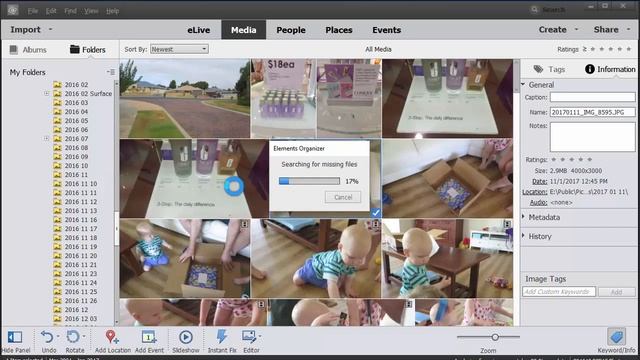Viewport: 640px width, 360px height.
Task: Open the Share dropdown
Action: (611, 30)
